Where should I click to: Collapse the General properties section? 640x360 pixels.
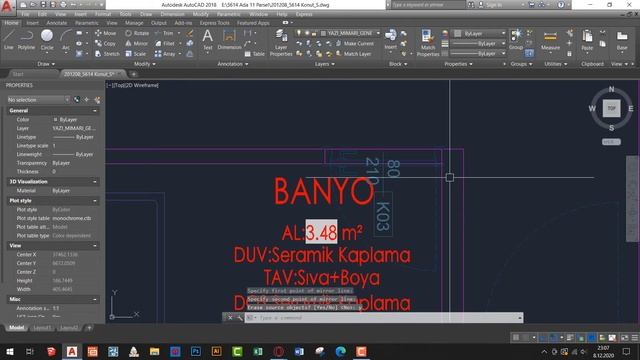[x=95, y=111]
